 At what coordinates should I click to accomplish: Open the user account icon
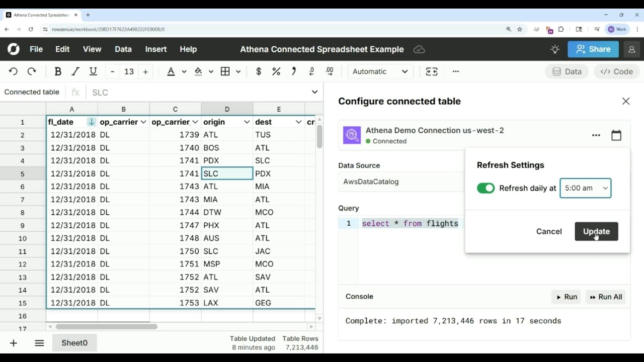pyautogui.click(x=631, y=49)
